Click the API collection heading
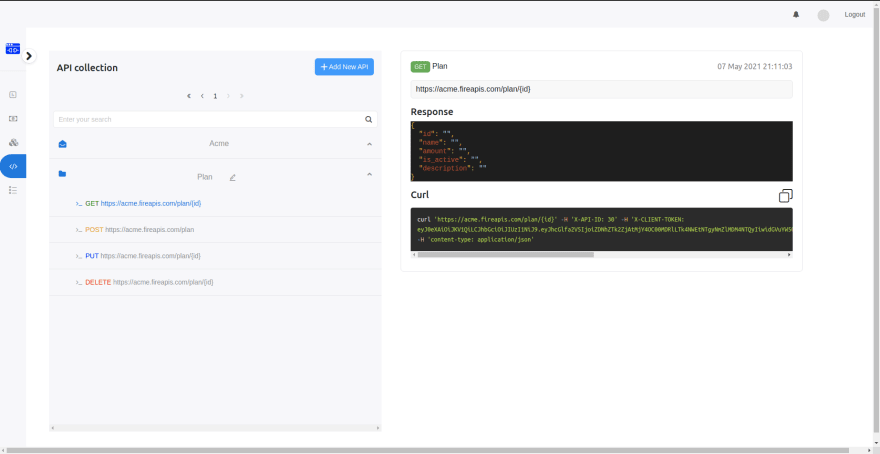This screenshot has height=454, width=880. click(x=87, y=68)
